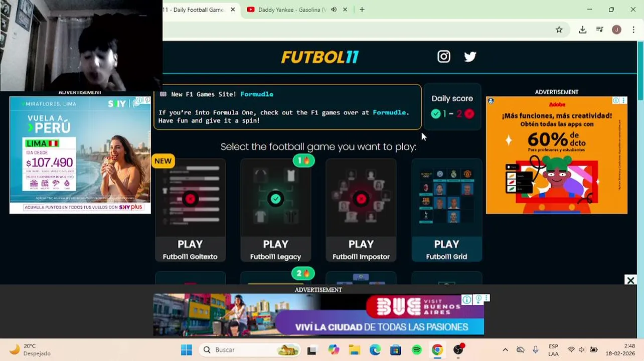Click the ad info icon on the Buenos Aires banner
Screen dimensions: 644x361
[467, 299]
